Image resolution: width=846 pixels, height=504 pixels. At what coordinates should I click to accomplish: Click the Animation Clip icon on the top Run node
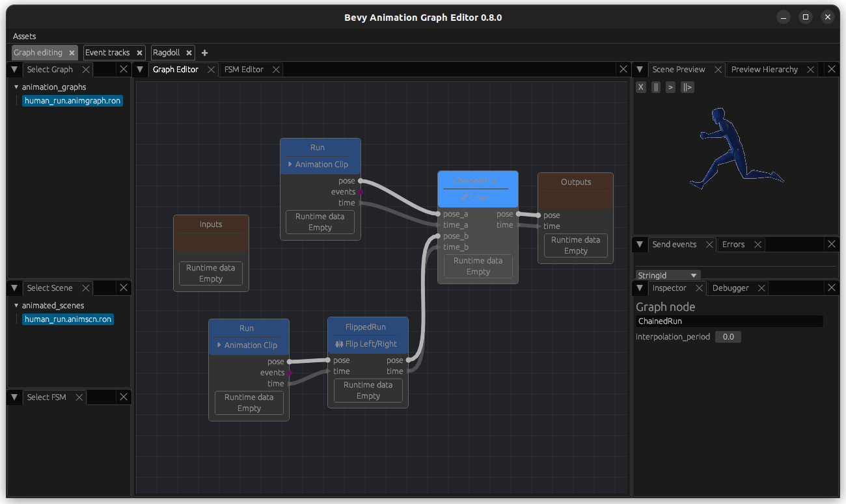[290, 164]
